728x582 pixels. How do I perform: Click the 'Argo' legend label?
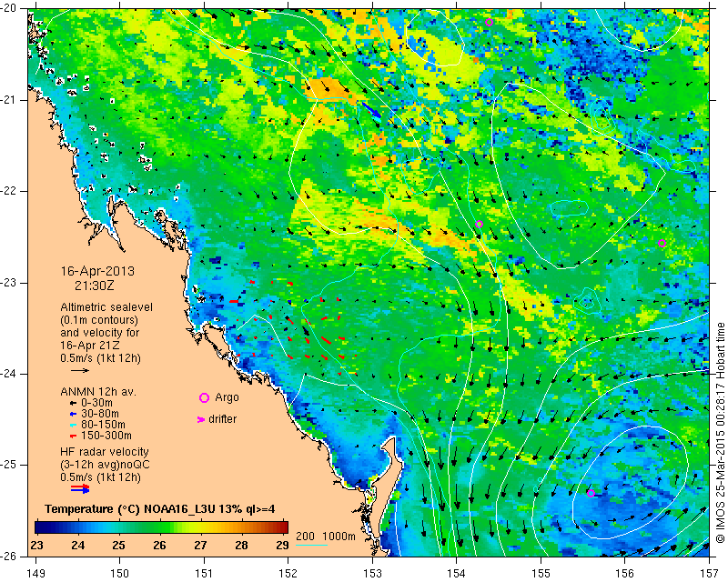[227, 397]
